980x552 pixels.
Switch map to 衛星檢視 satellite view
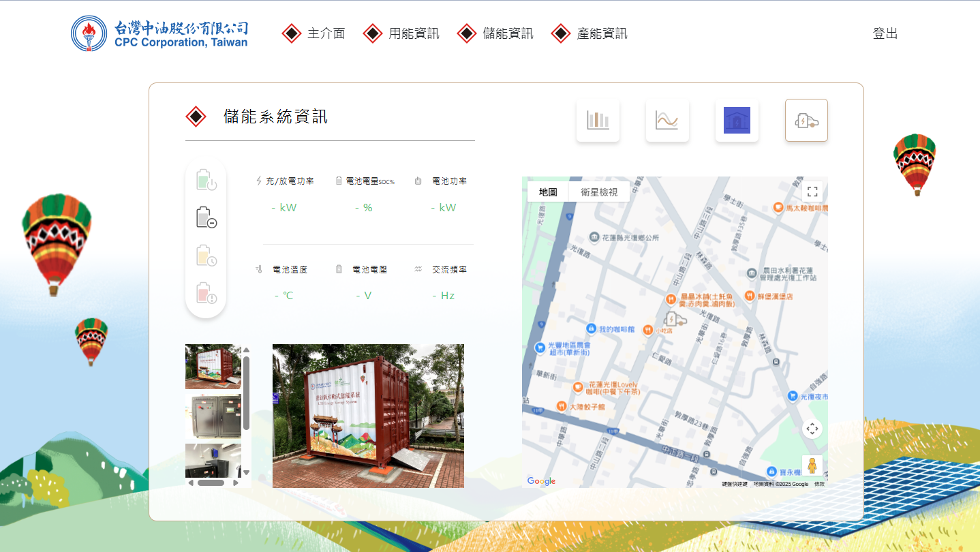coord(599,192)
